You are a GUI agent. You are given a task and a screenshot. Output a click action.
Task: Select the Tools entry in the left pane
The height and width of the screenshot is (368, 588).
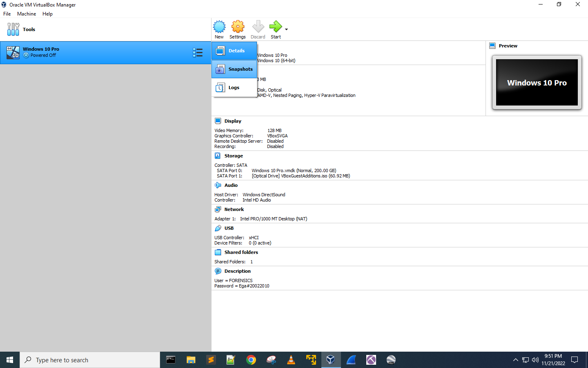click(105, 29)
